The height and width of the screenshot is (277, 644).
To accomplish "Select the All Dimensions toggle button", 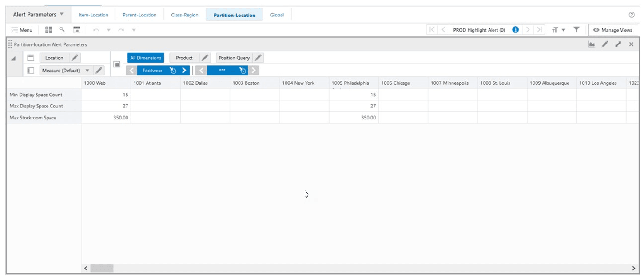I will point(145,57).
